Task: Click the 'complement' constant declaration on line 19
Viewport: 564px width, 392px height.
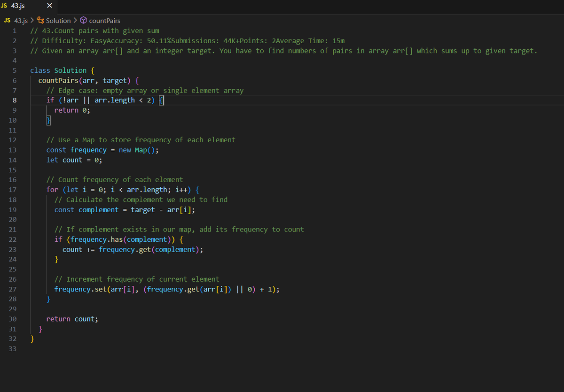Action: click(x=99, y=210)
